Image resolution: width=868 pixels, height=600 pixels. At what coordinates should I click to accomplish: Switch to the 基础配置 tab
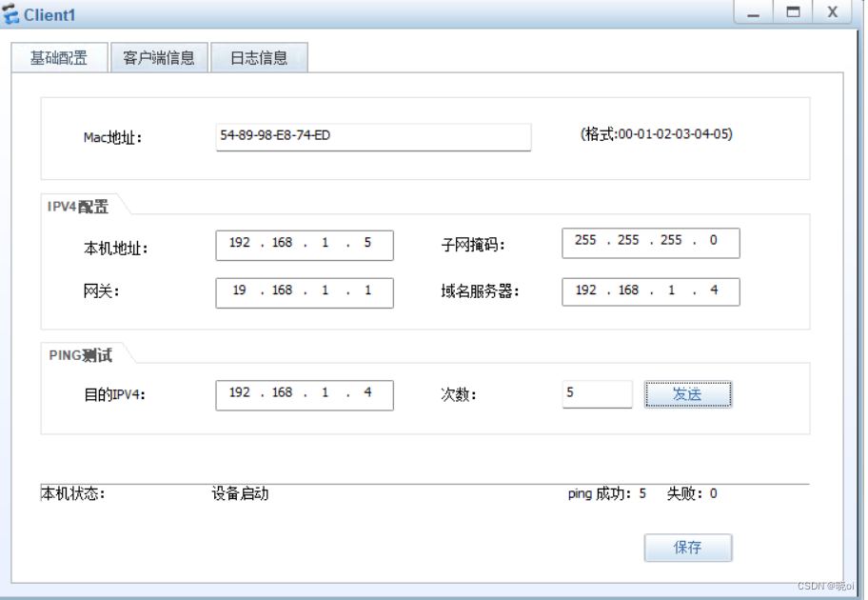tap(59, 57)
